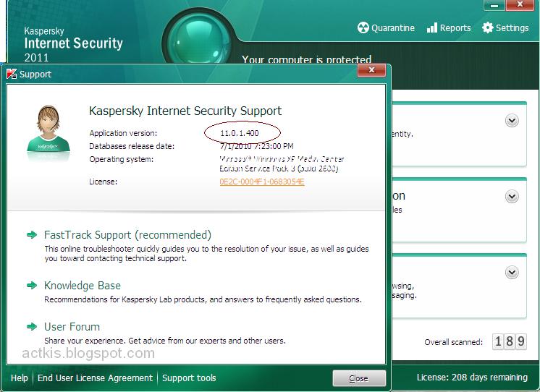Expand the first panel chevron in main window

pos(512,121)
